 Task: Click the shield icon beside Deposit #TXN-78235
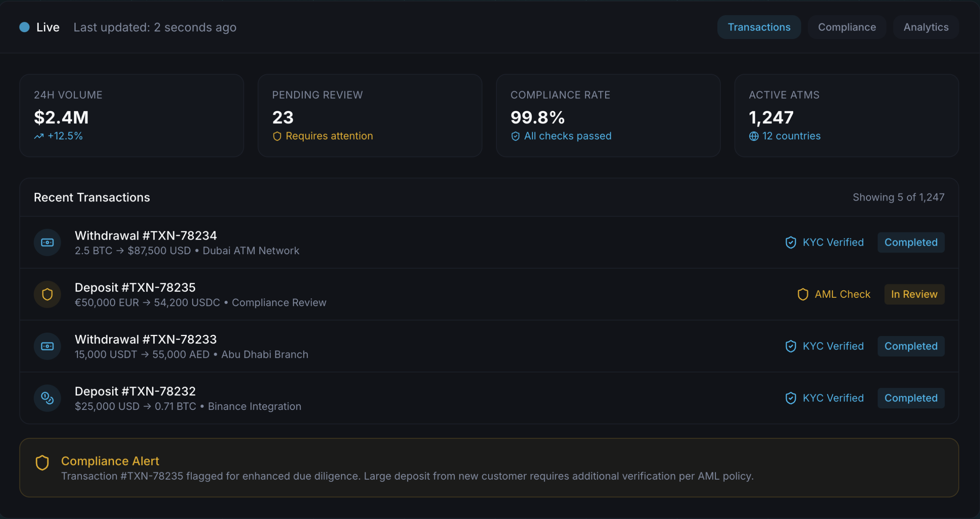click(47, 294)
